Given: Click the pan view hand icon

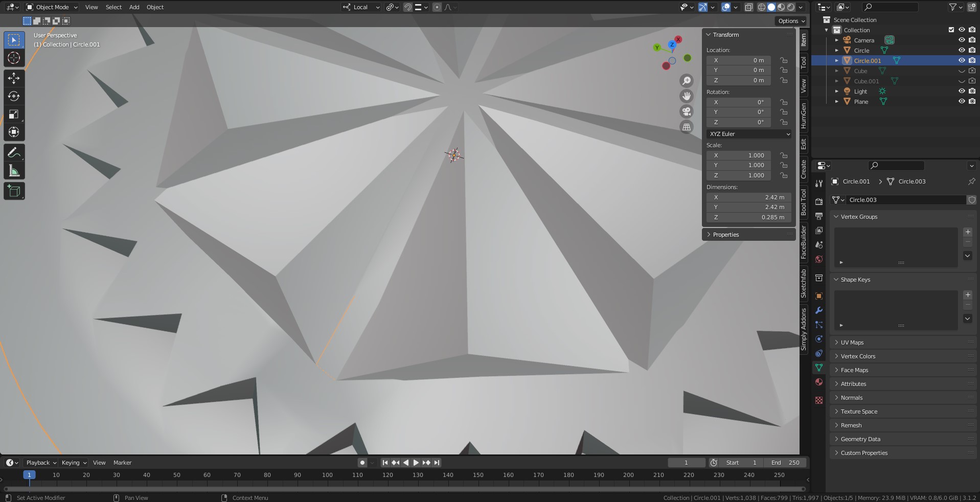Looking at the screenshot, I should [x=687, y=96].
